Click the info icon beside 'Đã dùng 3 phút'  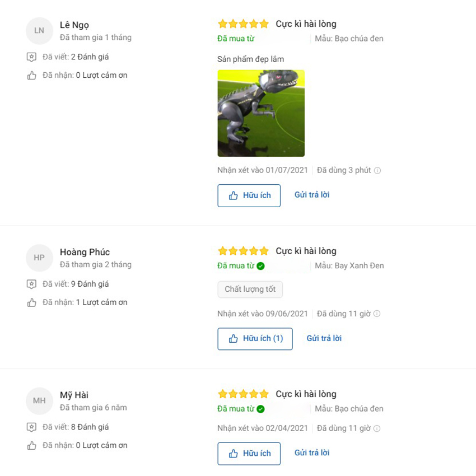(377, 171)
